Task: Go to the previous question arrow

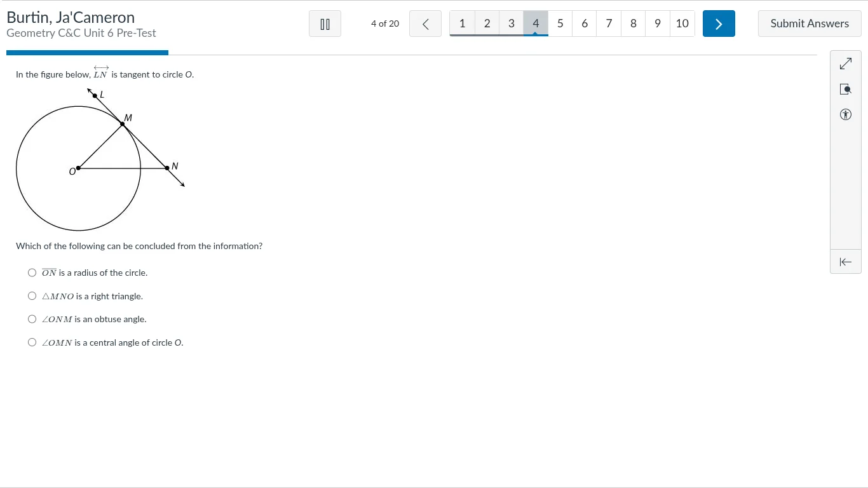Action: (425, 24)
